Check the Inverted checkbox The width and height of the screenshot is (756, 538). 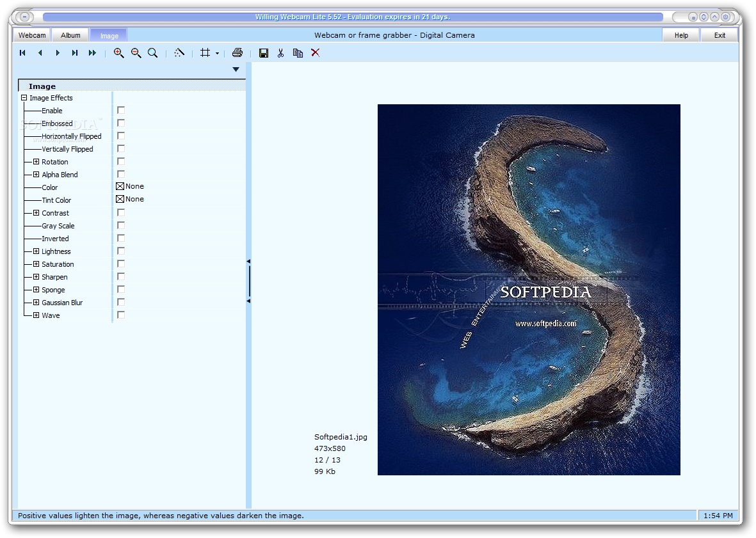tap(121, 238)
